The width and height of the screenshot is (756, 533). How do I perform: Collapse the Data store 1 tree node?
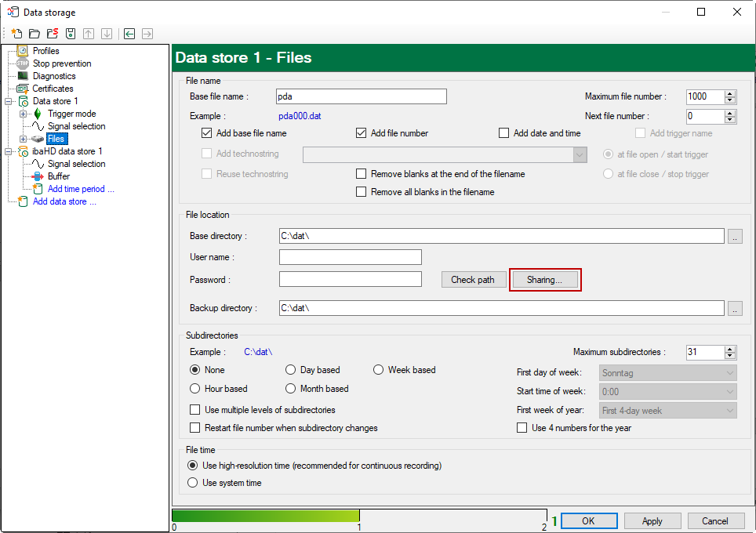pos(9,101)
